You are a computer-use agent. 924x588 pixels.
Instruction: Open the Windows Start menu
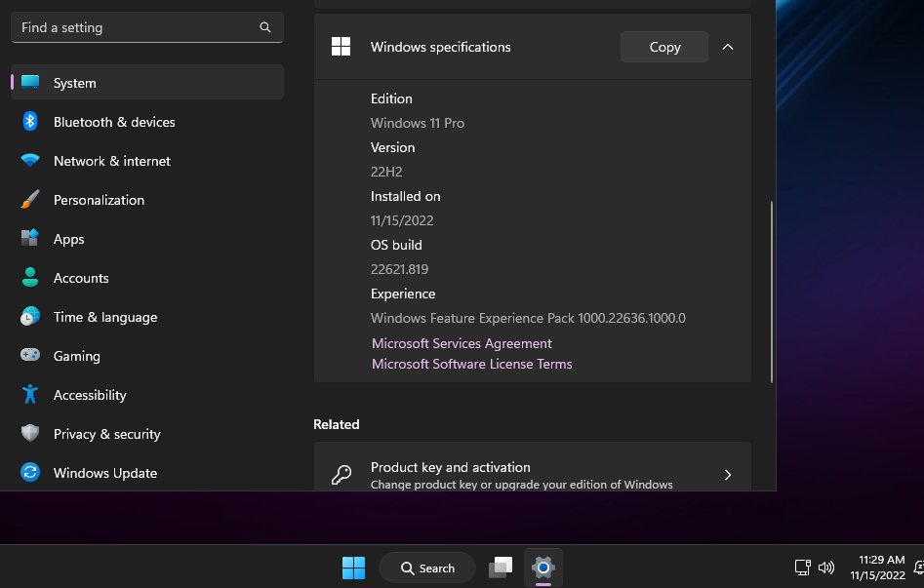pos(353,568)
